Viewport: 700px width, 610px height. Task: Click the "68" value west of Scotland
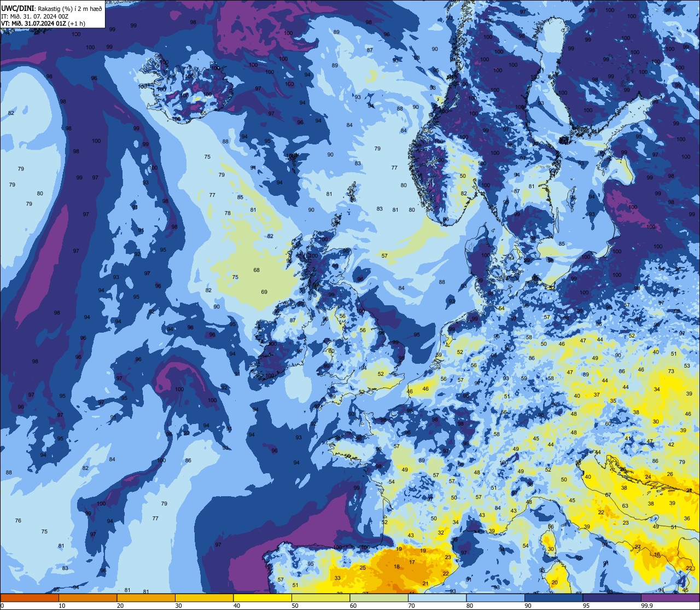tap(256, 270)
